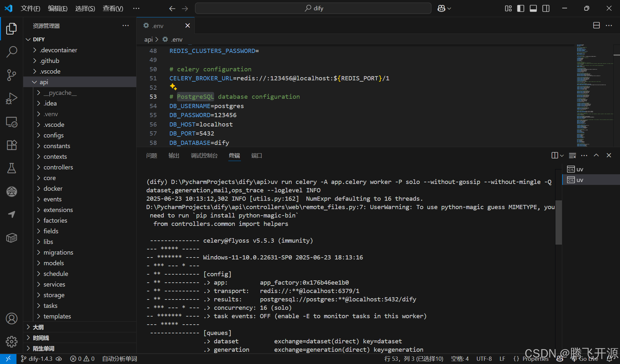Image resolution: width=620 pixels, height=364 pixels.
Task: Click UTF-8 encoding in status bar
Action: tap(484, 359)
